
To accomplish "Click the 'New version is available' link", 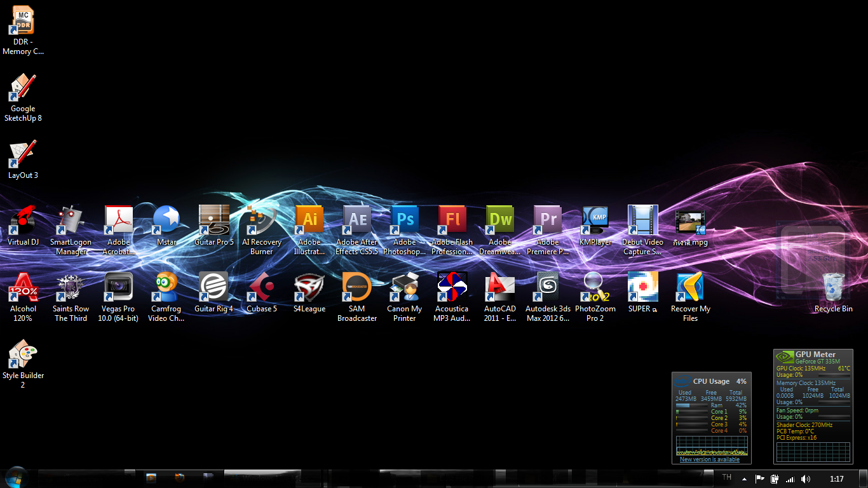I will [710, 459].
